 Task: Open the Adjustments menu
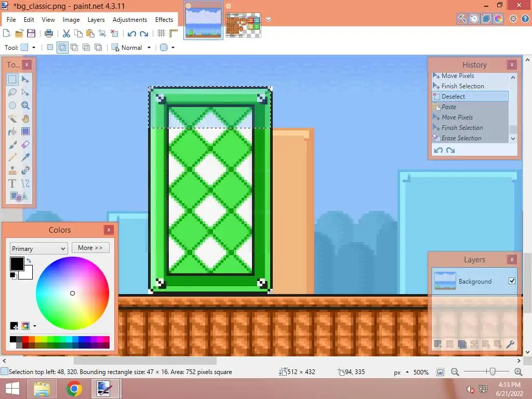tap(130, 20)
